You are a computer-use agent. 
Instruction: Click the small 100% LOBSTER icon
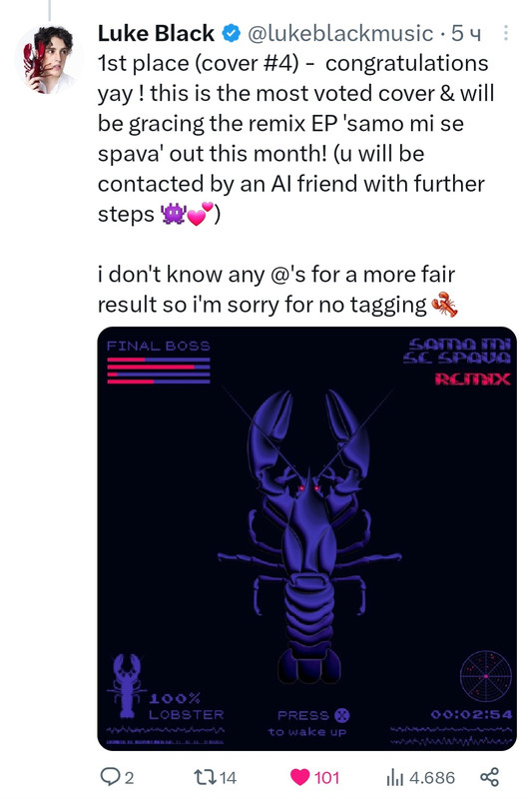tap(126, 685)
